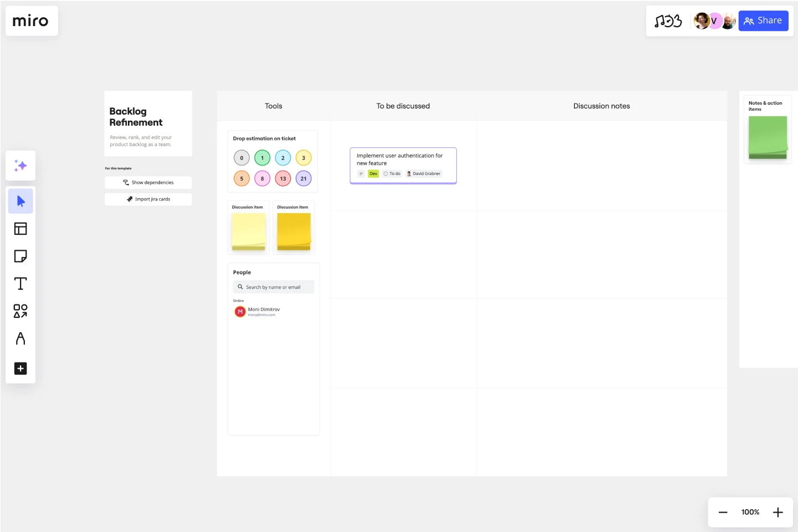Screen dimensions: 798x532
Task: Select the Text tool
Action: [20, 283]
